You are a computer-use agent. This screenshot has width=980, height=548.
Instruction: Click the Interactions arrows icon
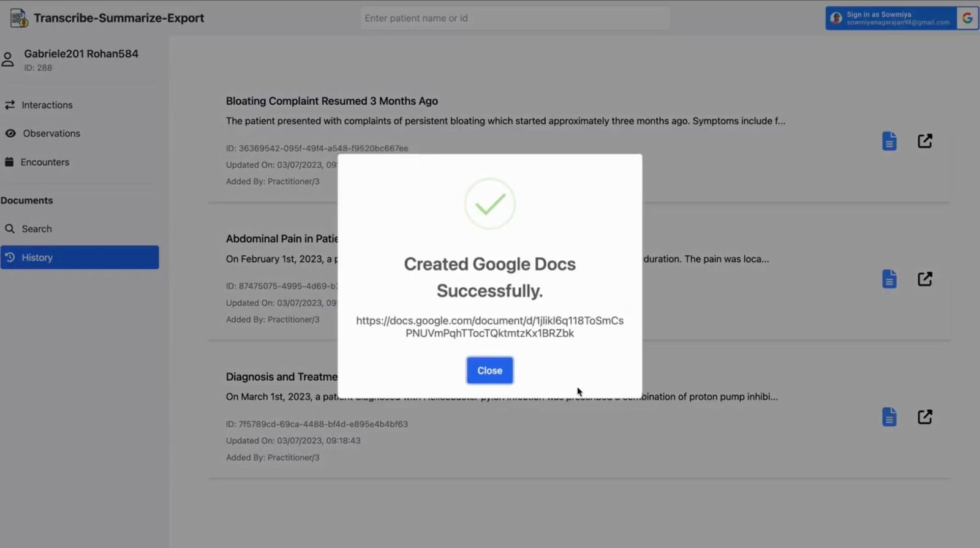point(10,105)
